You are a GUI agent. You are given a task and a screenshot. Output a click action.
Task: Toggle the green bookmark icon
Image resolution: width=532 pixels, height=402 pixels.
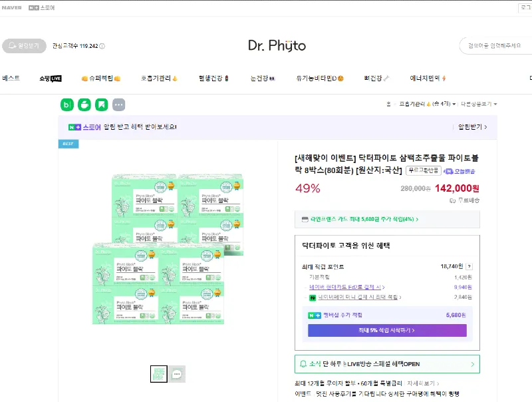point(101,104)
